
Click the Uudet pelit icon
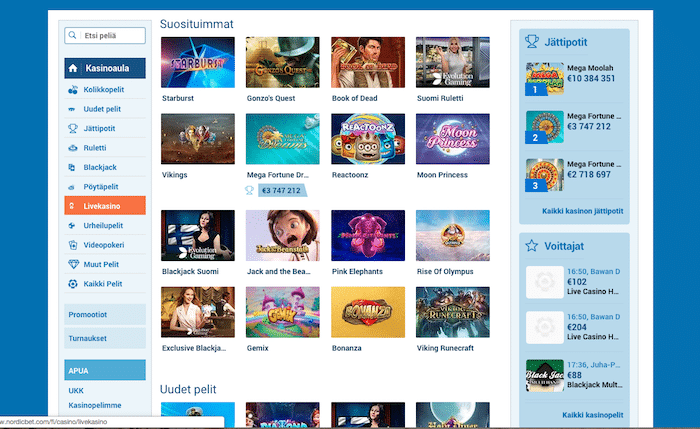pyautogui.click(x=71, y=109)
